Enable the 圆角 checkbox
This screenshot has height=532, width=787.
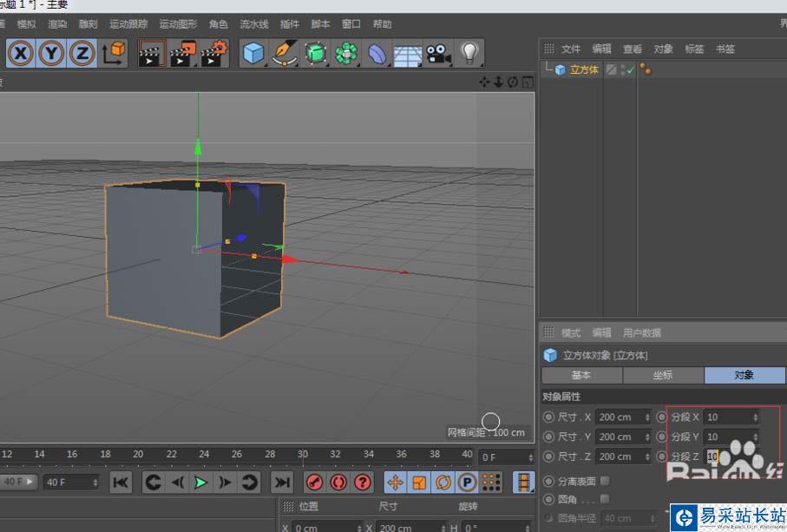(x=605, y=499)
